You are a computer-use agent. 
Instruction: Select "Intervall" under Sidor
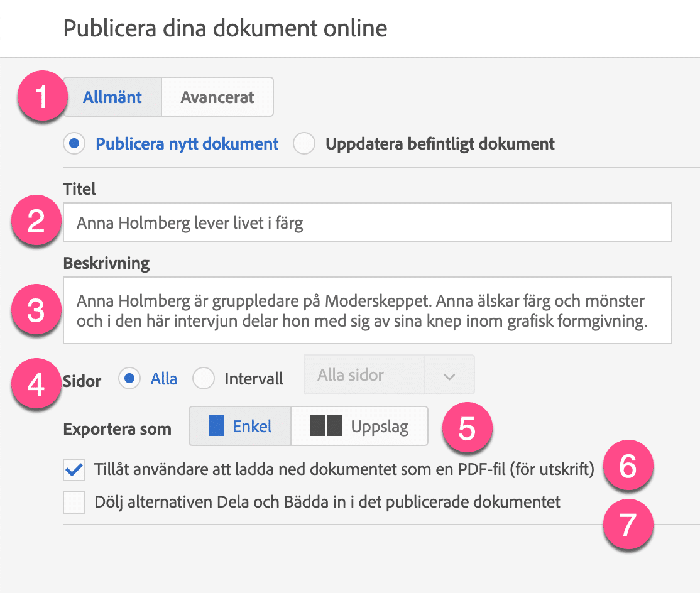[204, 378]
